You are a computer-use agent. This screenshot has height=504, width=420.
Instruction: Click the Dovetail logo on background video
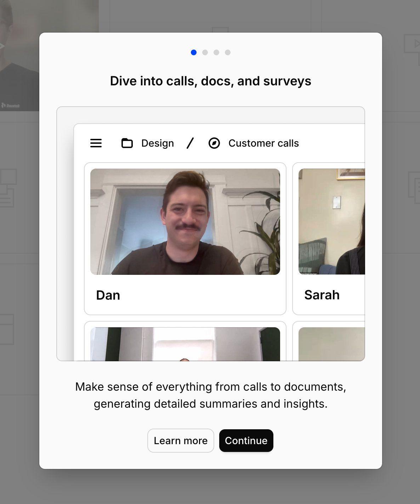11,106
